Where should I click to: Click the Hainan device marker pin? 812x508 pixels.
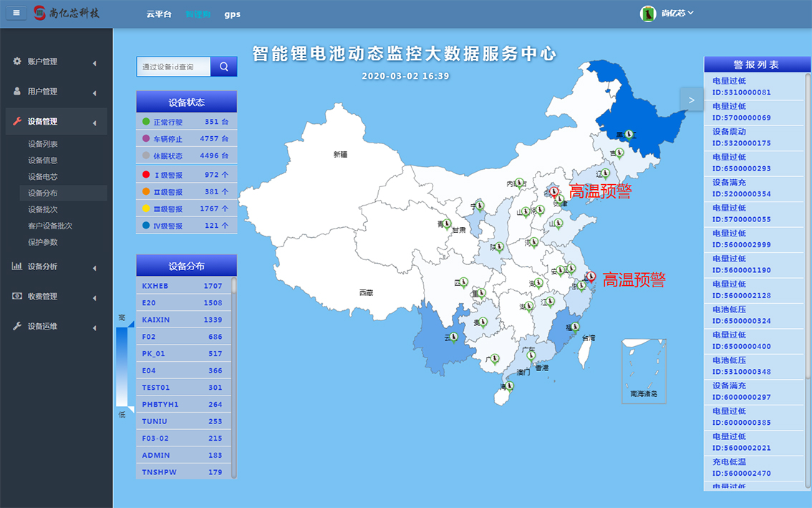[509, 385]
